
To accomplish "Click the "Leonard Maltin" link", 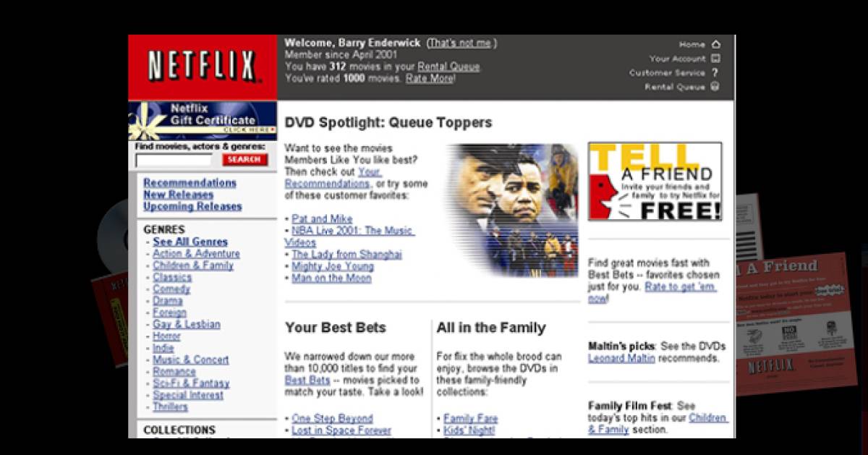I will (623, 358).
